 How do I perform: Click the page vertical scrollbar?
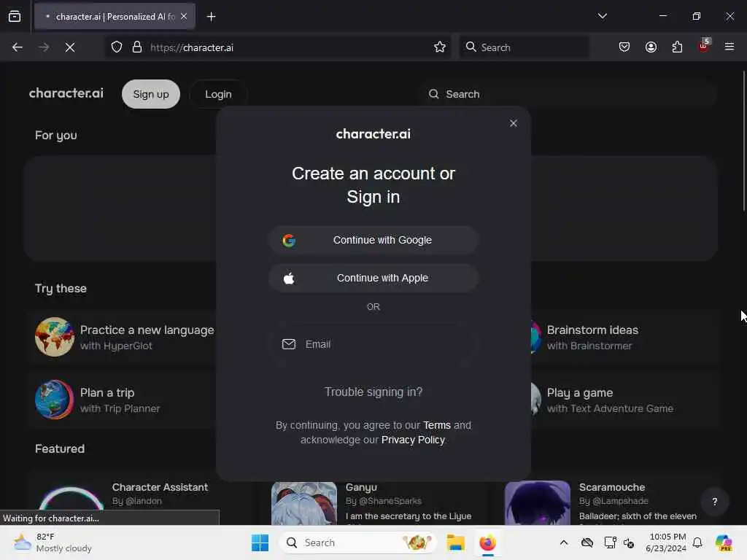tap(744, 141)
